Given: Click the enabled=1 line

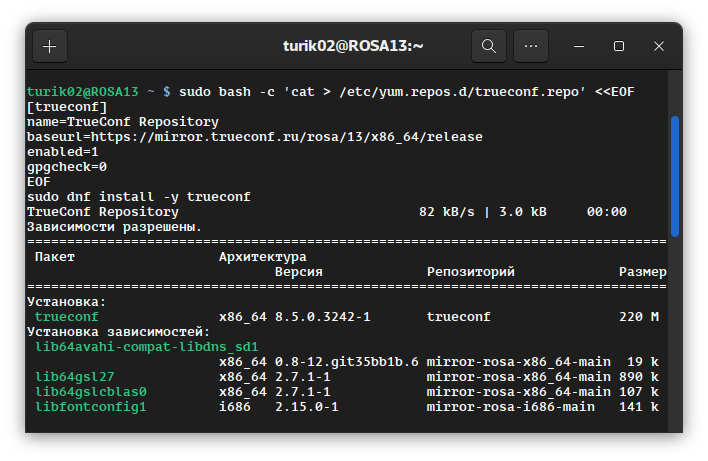Looking at the screenshot, I should click(63, 152).
